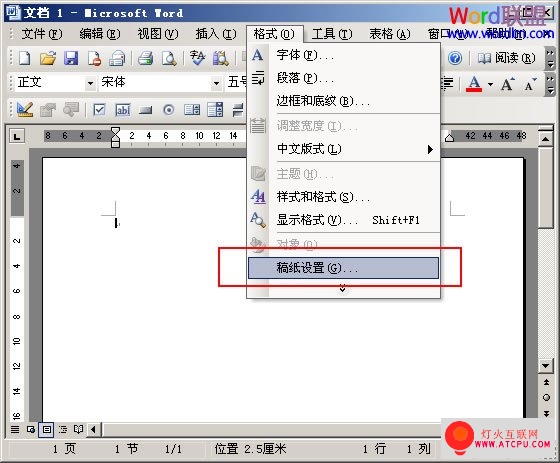This screenshot has height=463, width=560.
Task: Insert a Check Box form control
Action: pyautogui.click(x=99, y=109)
